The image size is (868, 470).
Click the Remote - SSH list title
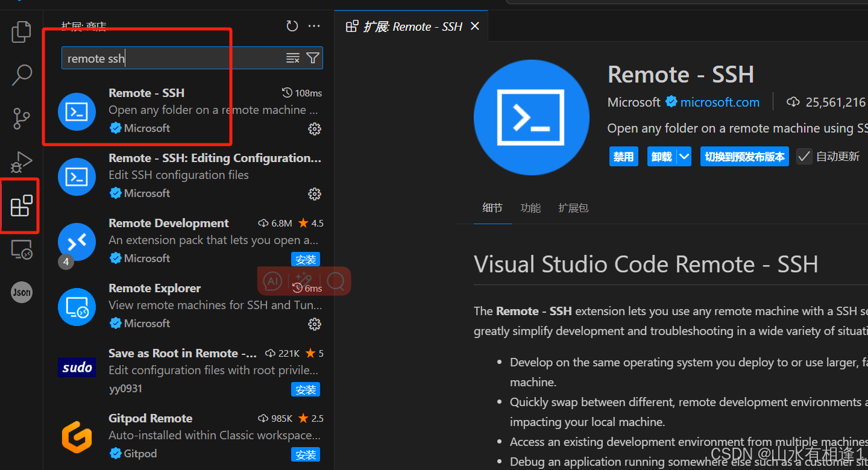coord(146,93)
